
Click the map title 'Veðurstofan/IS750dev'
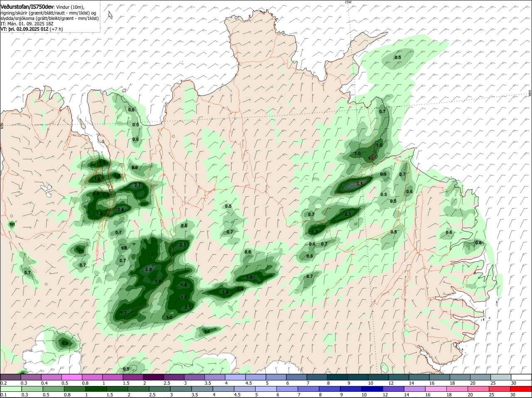click(x=27, y=7)
